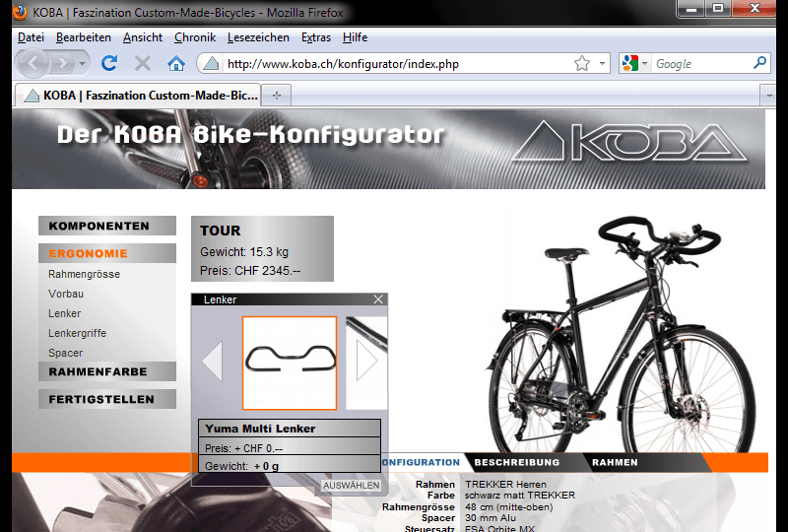Click the stop loading X icon
788x532 pixels.
tap(143, 63)
